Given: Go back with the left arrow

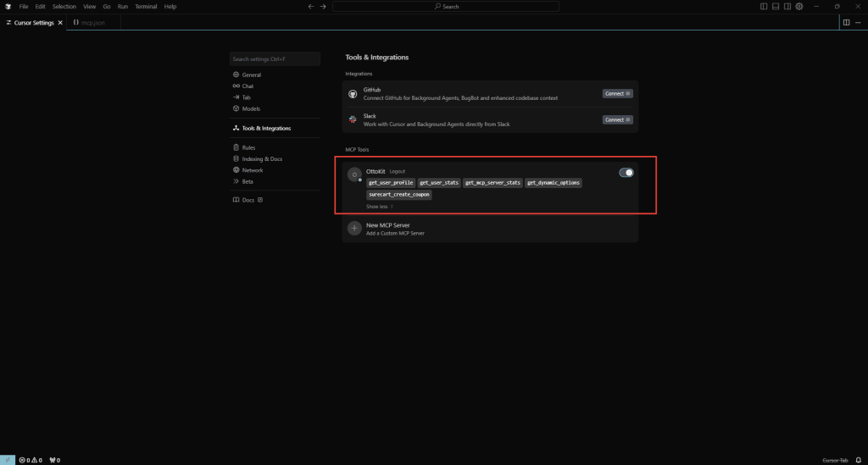Looking at the screenshot, I should click(x=310, y=6).
